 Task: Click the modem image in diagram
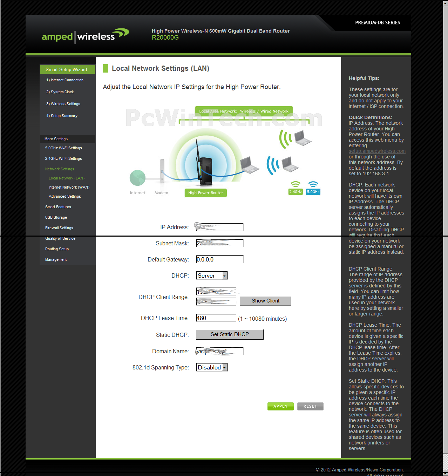[x=162, y=171]
